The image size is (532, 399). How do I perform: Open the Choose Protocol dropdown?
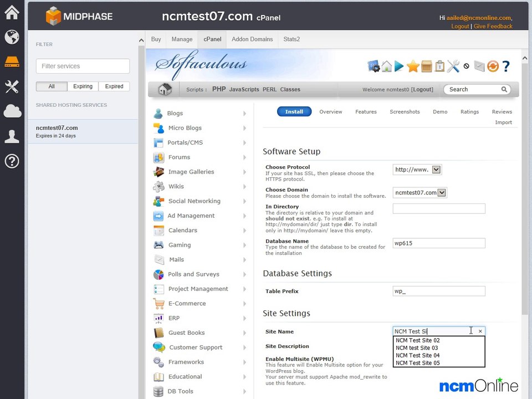click(417, 170)
